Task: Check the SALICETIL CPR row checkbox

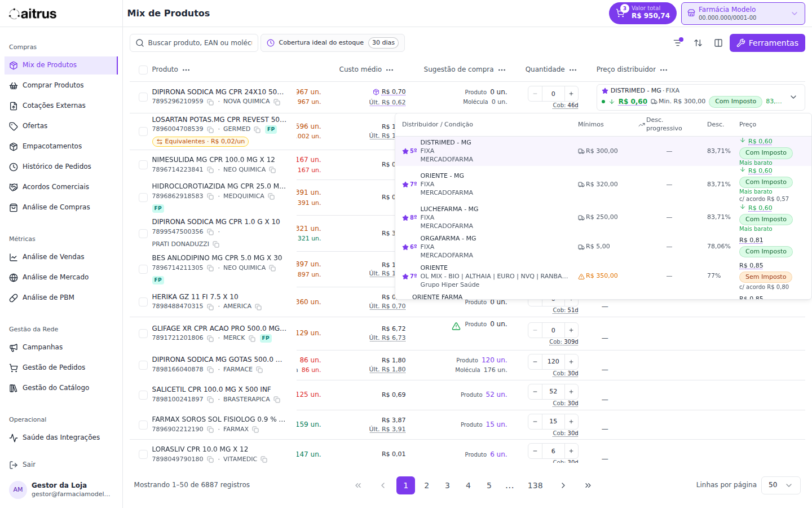Action: coord(143,395)
